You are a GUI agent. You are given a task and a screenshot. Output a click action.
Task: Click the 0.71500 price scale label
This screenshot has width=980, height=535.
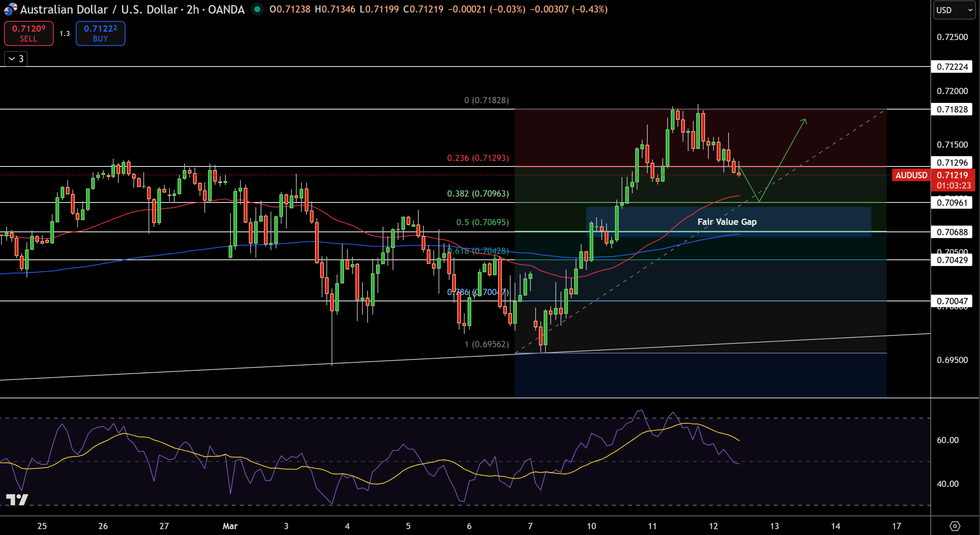(952, 144)
